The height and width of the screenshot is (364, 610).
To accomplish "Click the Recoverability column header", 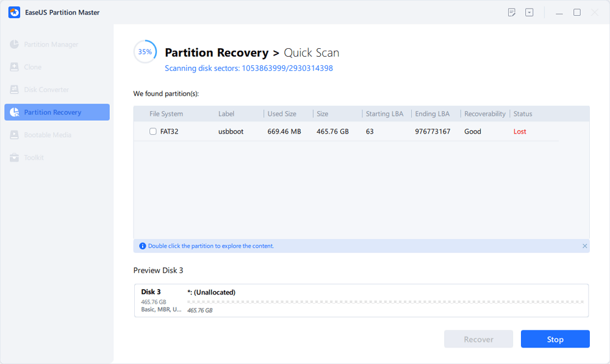I will 485,113.
